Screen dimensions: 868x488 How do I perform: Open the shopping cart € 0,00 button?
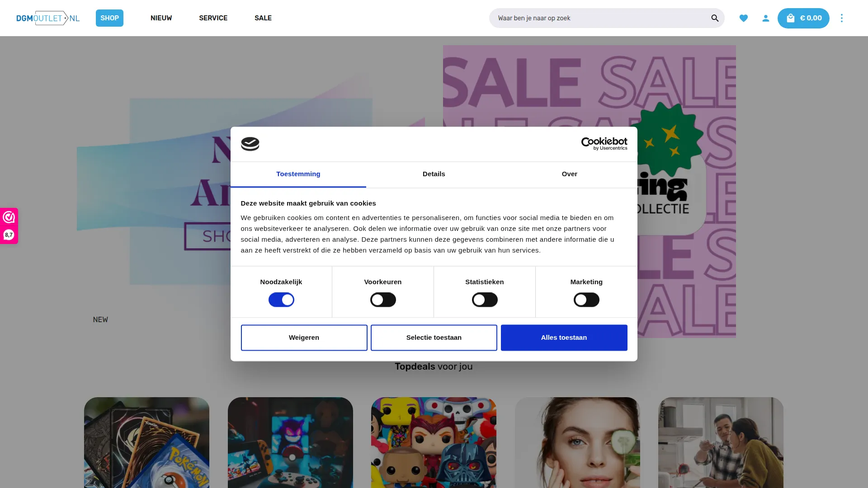(803, 18)
